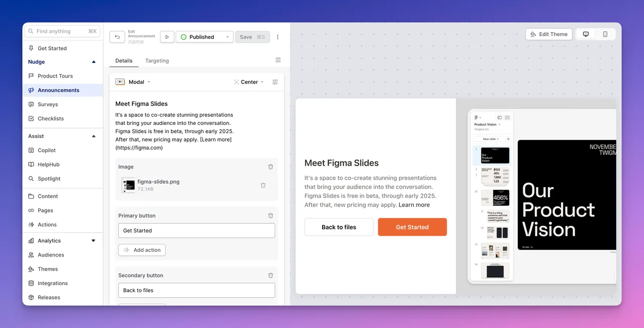
Task: Click the announcement name field in header
Action: (x=136, y=42)
